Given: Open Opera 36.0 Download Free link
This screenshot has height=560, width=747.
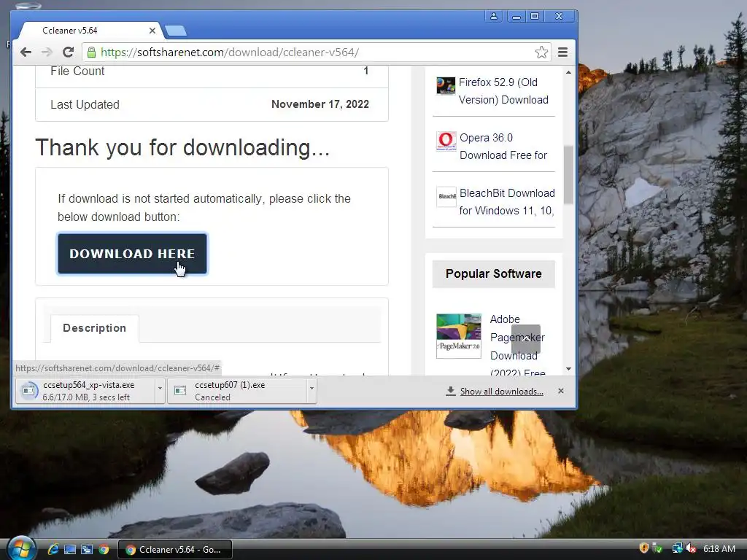Looking at the screenshot, I should pos(503,146).
